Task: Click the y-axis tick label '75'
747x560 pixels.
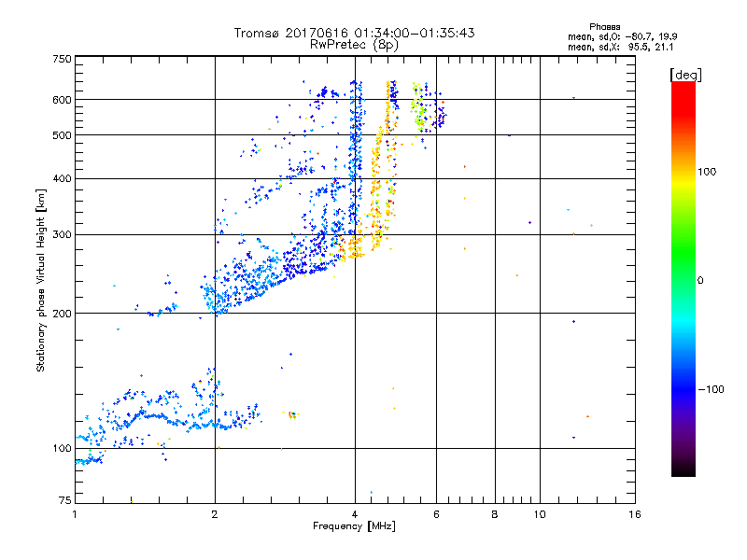Action: (65, 500)
